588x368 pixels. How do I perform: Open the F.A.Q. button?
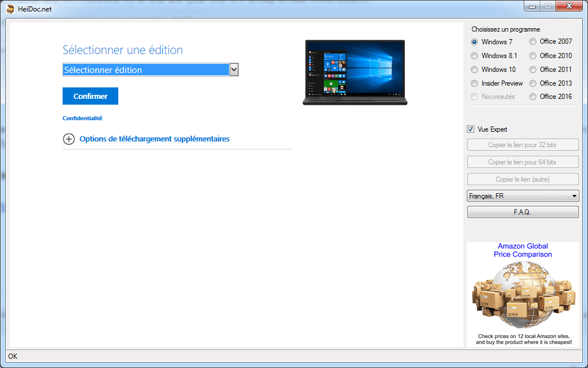(x=523, y=212)
